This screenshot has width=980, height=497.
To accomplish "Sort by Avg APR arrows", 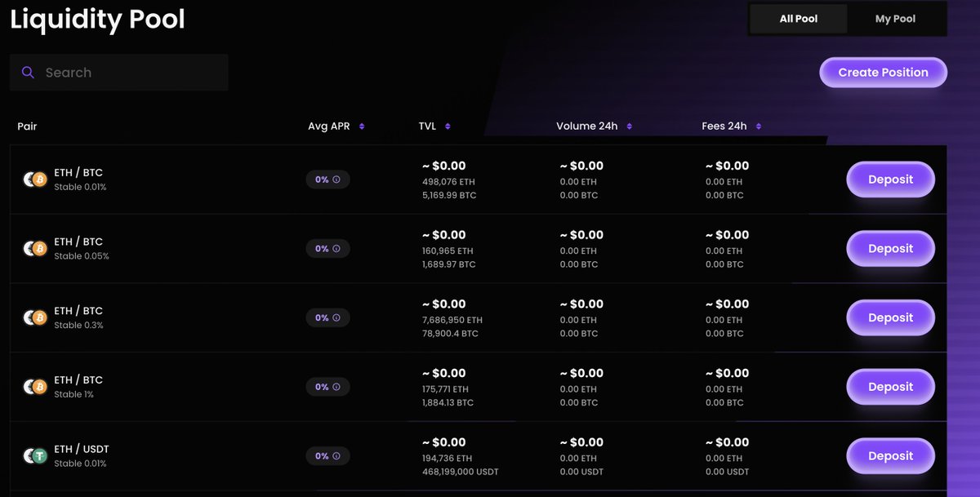I will [x=362, y=126].
